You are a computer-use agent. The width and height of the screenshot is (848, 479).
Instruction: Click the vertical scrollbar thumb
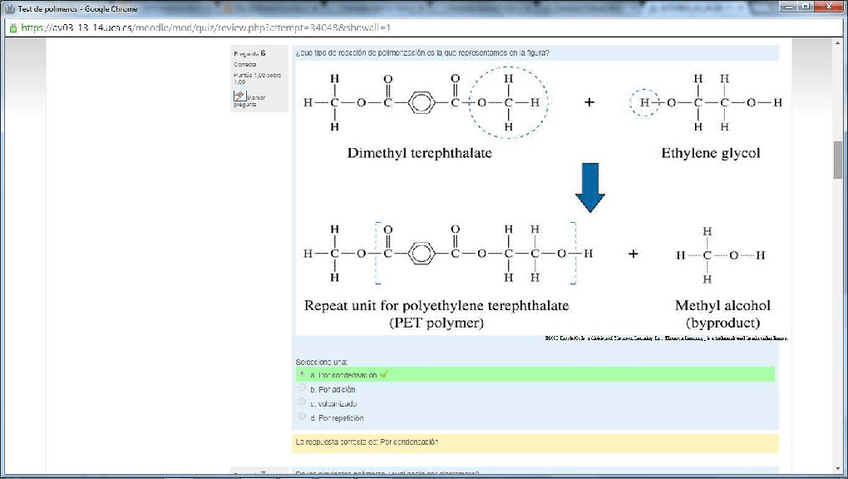(x=838, y=159)
